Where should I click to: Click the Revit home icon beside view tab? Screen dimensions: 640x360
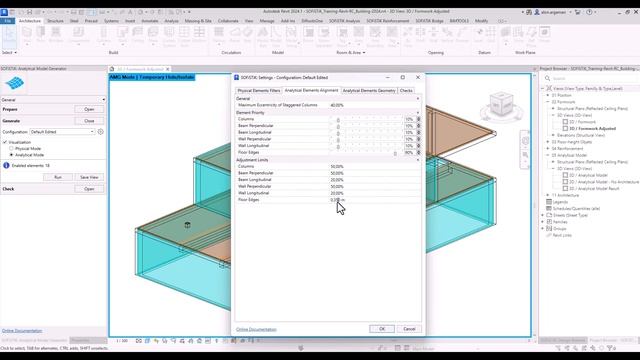(x=112, y=69)
